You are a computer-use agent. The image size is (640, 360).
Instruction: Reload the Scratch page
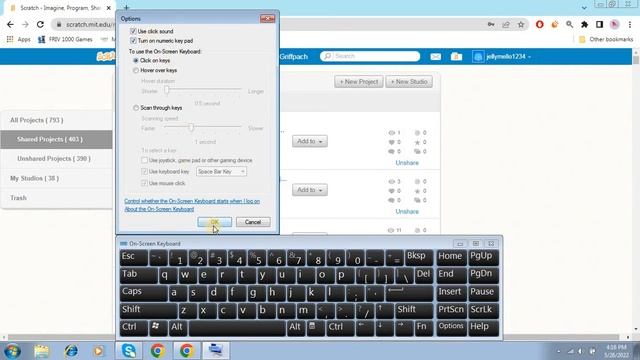click(40, 24)
